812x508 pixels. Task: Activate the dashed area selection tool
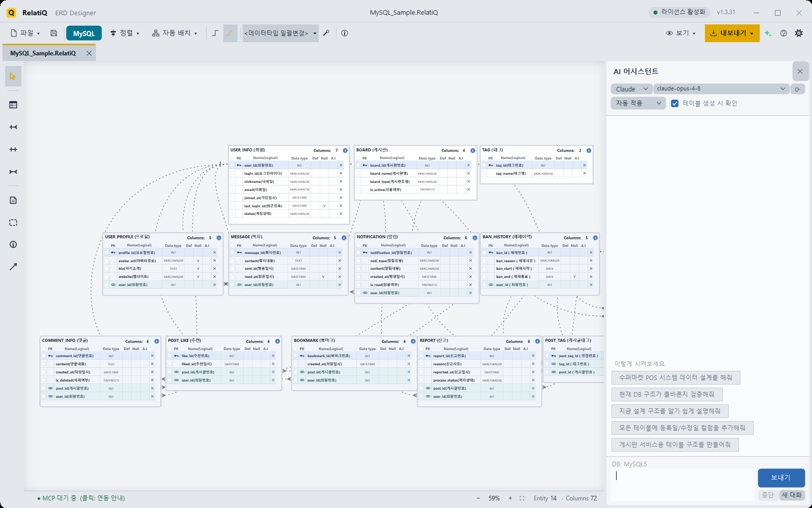click(x=13, y=223)
